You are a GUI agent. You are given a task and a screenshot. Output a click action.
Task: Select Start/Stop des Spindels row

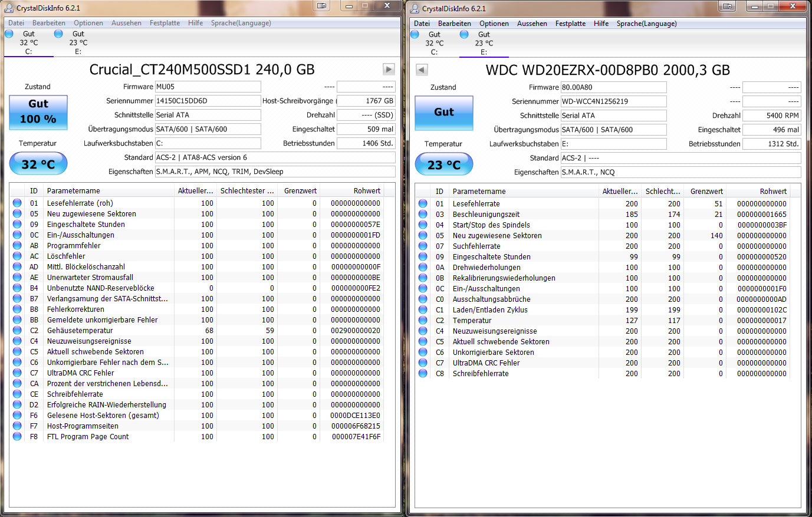(603, 225)
